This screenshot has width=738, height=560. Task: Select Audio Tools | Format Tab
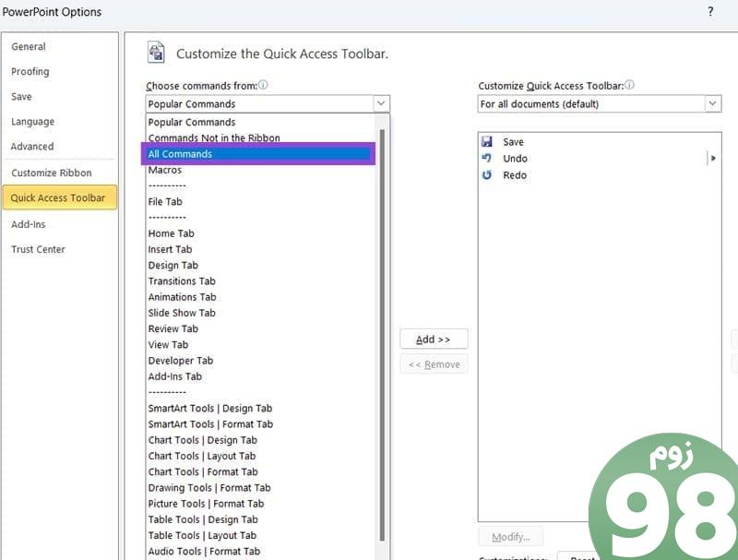[261, 552]
